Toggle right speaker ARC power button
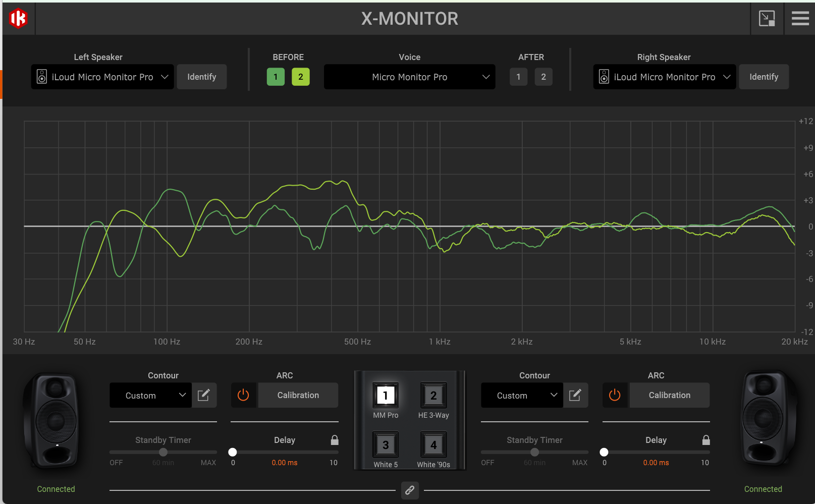 point(615,395)
